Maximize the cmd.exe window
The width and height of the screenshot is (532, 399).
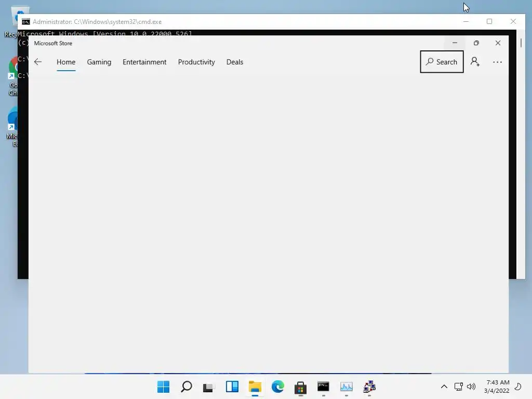point(489,21)
